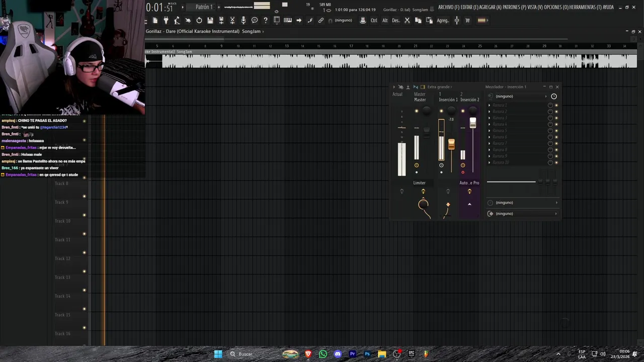Open Adobe Premiere Pro from the taskbar

[353, 354]
